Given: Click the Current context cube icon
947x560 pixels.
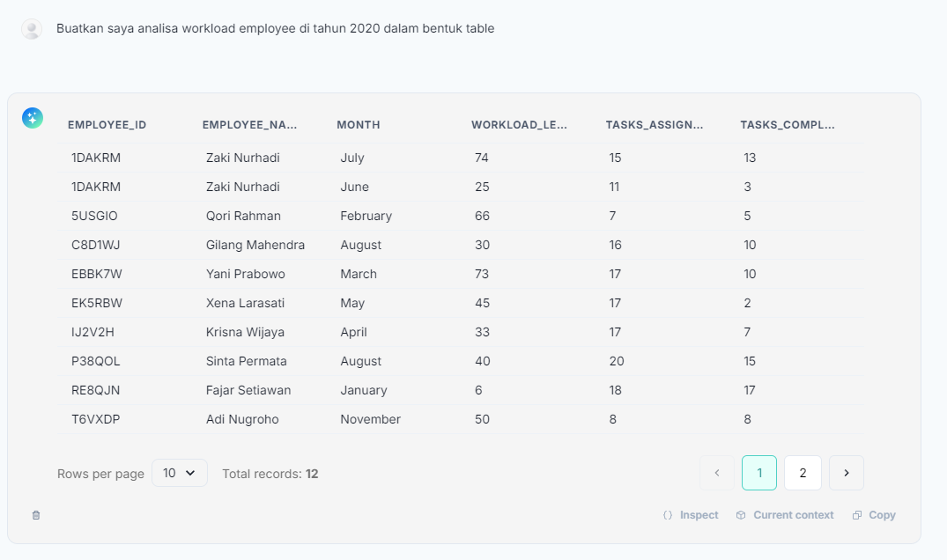Looking at the screenshot, I should [741, 515].
